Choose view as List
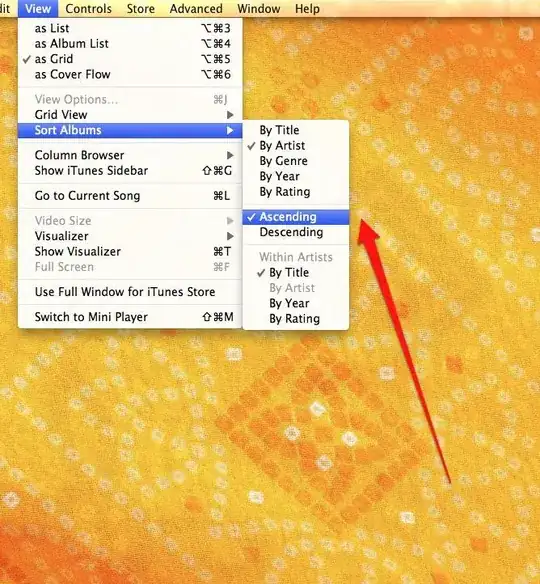Image resolution: width=540 pixels, height=584 pixels. [130, 28]
